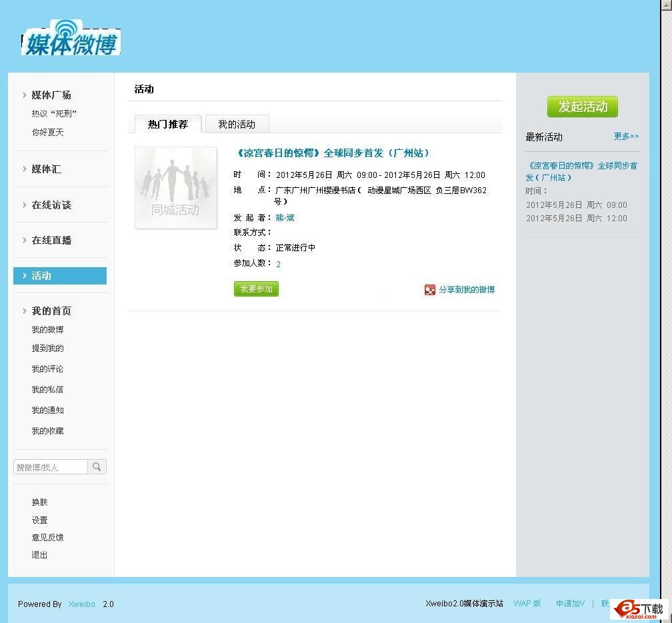Image resolution: width=672 pixels, height=623 pixels.
Task: Open 申请加V footer link
Action: click(570, 603)
